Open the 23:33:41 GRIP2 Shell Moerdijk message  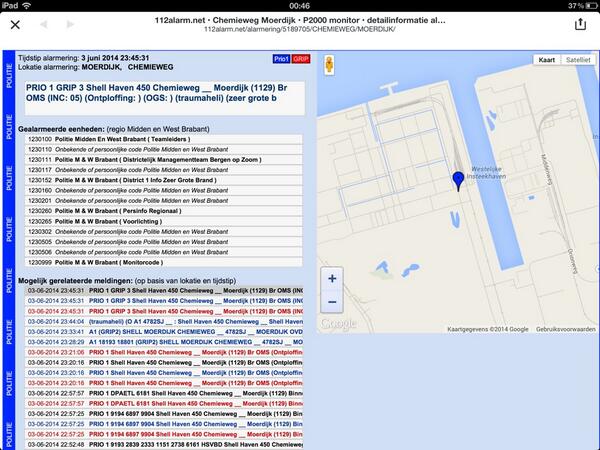[165, 332]
